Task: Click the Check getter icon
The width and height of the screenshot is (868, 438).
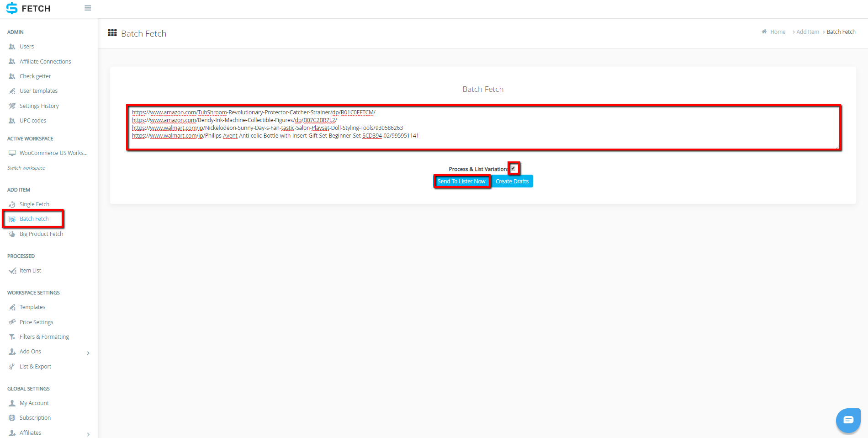Action: pos(12,76)
